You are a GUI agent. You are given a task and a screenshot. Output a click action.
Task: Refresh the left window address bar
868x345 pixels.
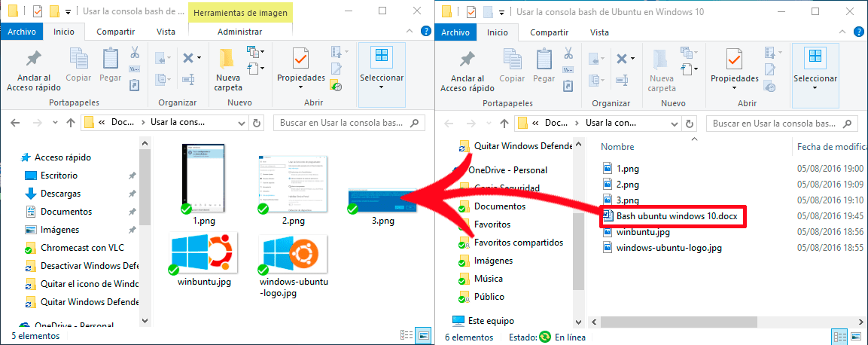pyautogui.click(x=256, y=123)
